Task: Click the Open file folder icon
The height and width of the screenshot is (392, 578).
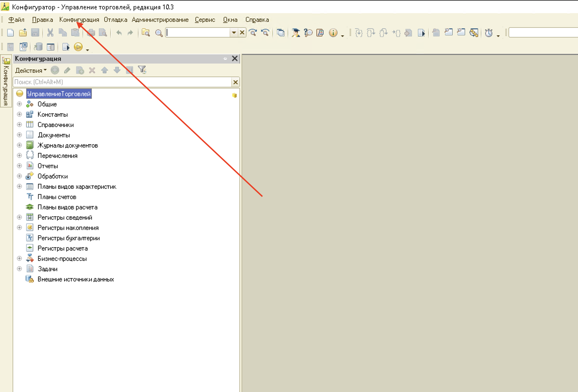Action: click(x=23, y=33)
